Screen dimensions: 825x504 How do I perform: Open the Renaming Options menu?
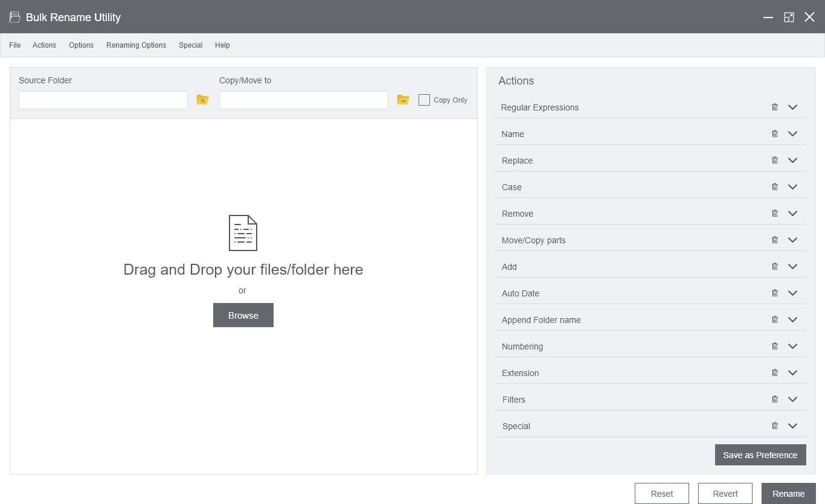[136, 45]
